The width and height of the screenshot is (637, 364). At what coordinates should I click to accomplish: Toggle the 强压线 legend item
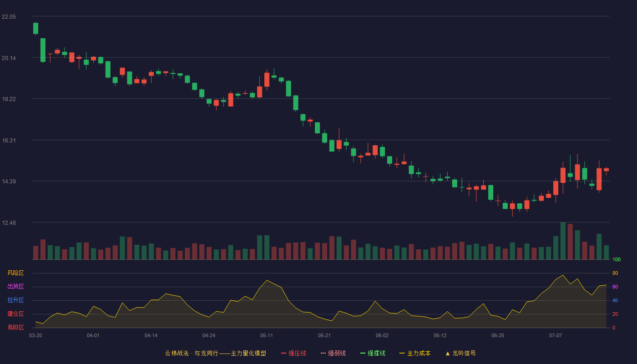point(293,353)
